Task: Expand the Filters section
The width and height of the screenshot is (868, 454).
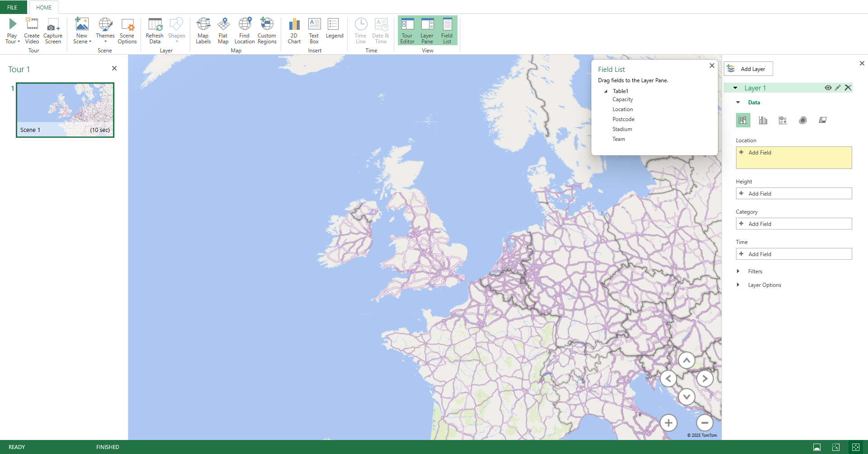Action: point(755,271)
